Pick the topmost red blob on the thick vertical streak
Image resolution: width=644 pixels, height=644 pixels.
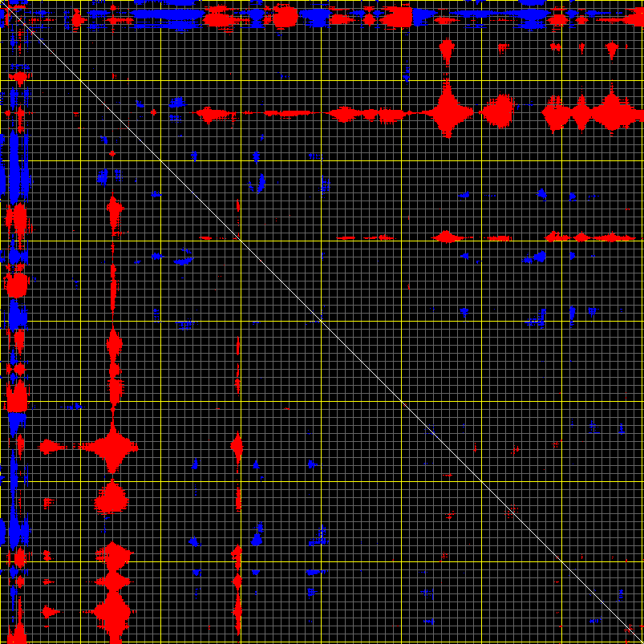point(113,211)
